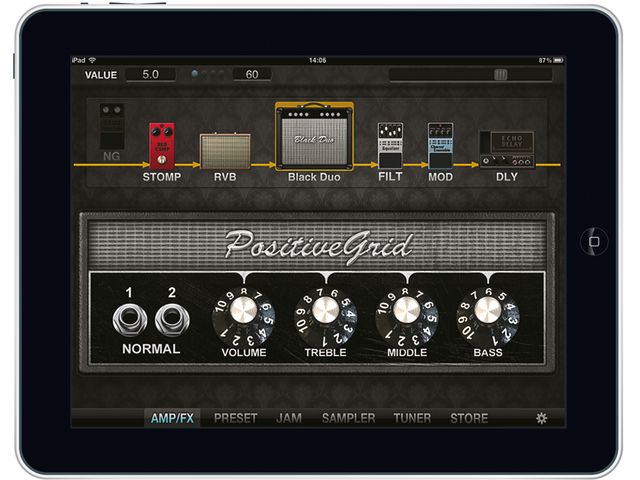This screenshot has height=480, width=640.
Task: Click the tempo field showing 60
Action: click(252, 74)
